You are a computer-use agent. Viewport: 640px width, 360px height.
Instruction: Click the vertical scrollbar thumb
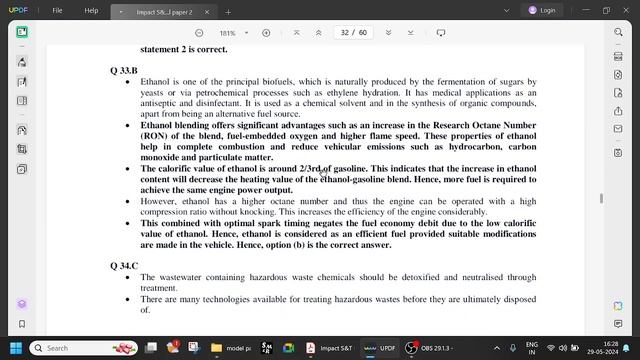(x=601, y=198)
